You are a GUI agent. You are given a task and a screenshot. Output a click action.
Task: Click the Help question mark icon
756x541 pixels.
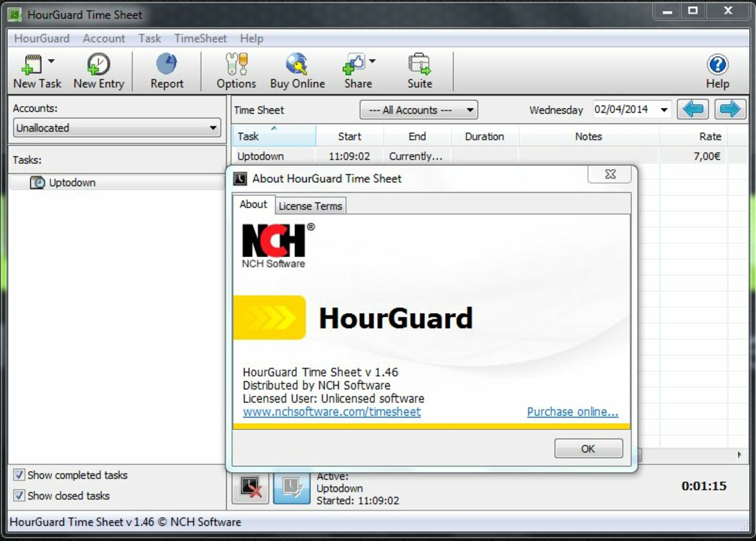[717, 64]
